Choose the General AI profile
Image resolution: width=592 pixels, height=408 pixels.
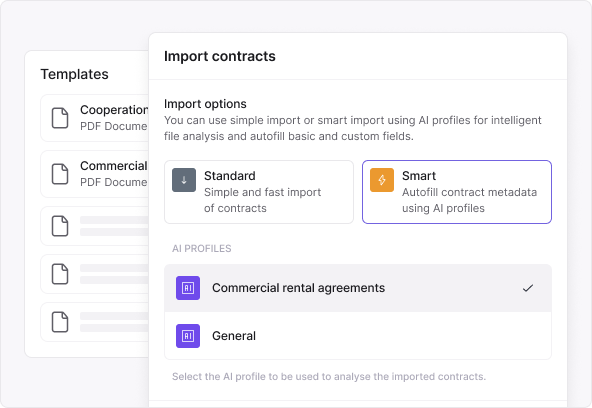click(358, 336)
